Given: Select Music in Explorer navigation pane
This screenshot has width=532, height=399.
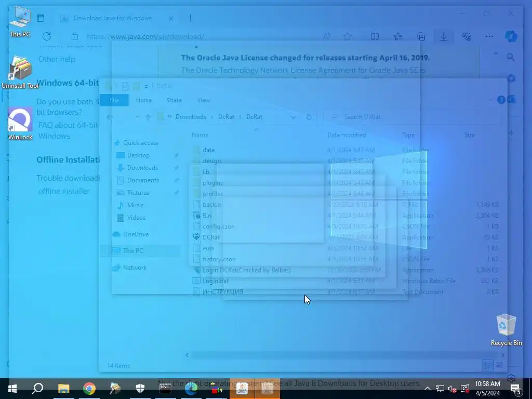Looking at the screenshot, I should (x=135, y=205).
